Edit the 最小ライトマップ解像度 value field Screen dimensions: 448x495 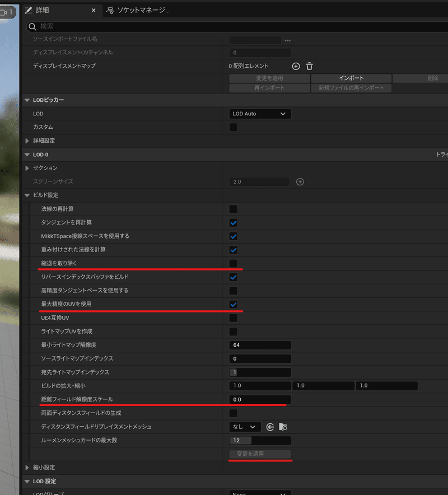click(x=260, y=345)
